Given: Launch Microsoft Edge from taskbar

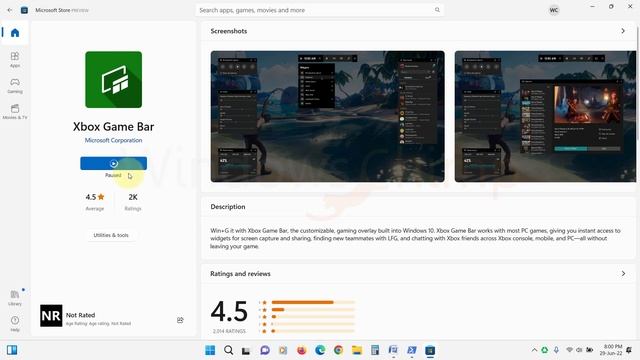Looking at the screenshot, I should (320, 350).
